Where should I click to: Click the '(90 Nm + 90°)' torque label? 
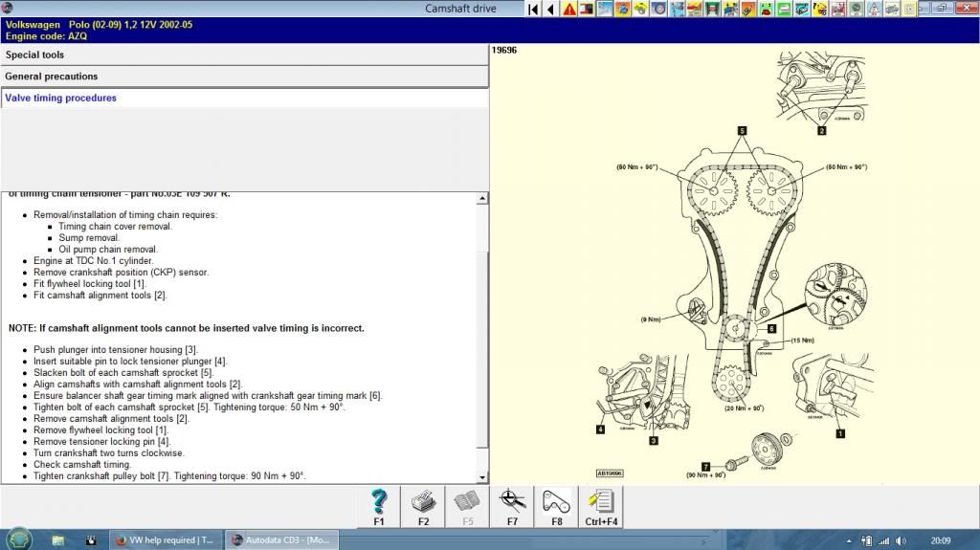coord(705,475)
